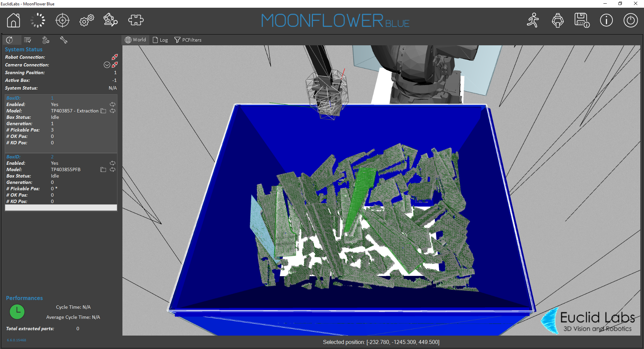
Task: Click the target crosshair calibration icon
Action: [62, 20]
